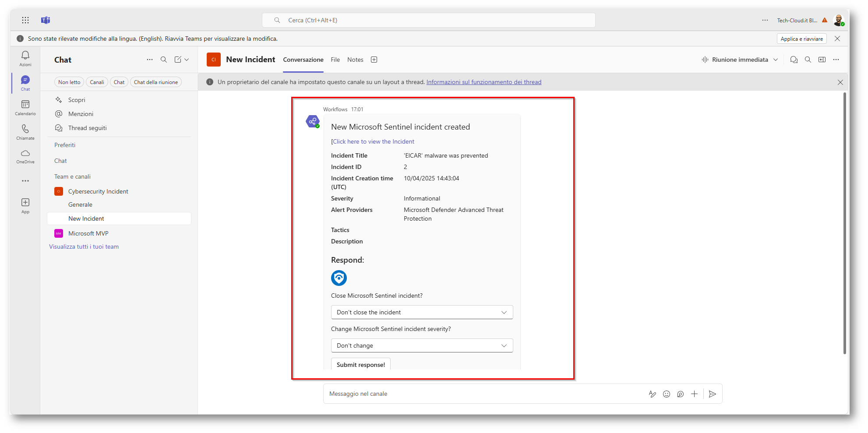Switch to the File tab

click(335, 60)
